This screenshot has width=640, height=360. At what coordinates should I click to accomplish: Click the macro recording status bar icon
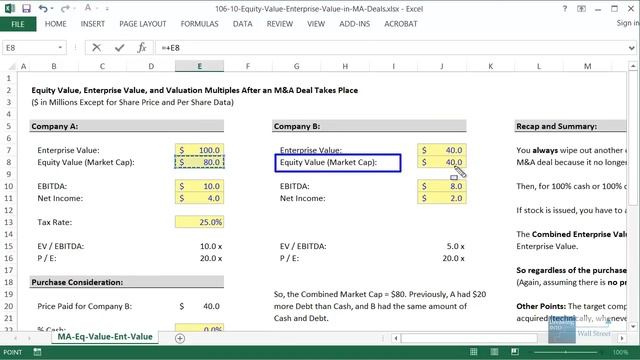tap(37, 352)
